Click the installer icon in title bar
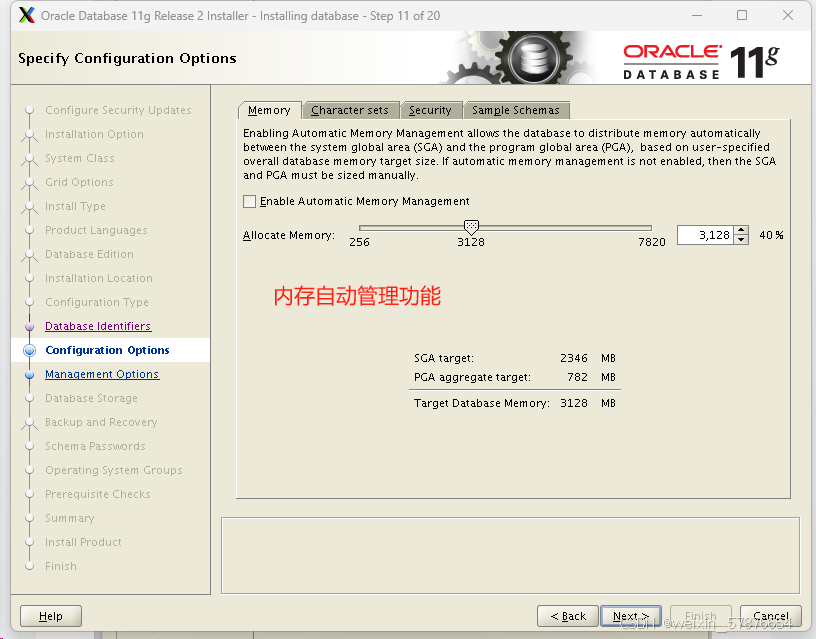 (25, 15)
